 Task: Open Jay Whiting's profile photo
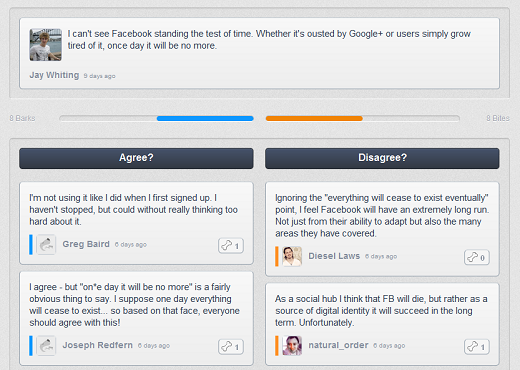click(46, 45)
